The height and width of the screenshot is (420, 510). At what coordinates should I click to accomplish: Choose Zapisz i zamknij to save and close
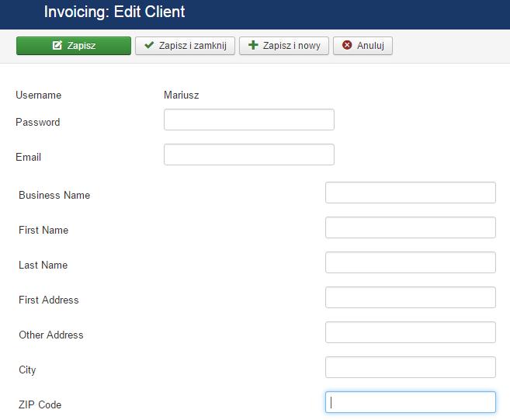click(185, 46)
